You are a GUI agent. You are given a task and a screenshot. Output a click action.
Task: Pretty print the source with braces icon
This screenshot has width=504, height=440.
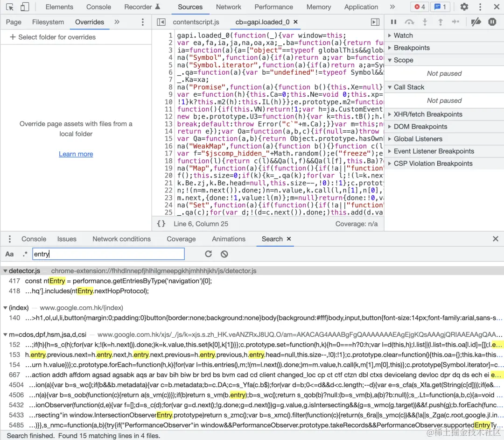click(161, 224)
